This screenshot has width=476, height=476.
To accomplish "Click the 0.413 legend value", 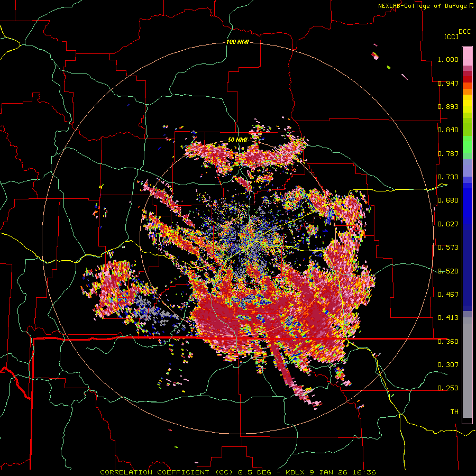I will [448, 318].
